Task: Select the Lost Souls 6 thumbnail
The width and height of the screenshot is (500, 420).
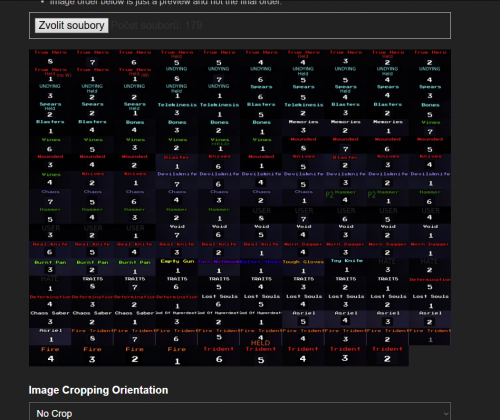Action: (x=219, y=302)
